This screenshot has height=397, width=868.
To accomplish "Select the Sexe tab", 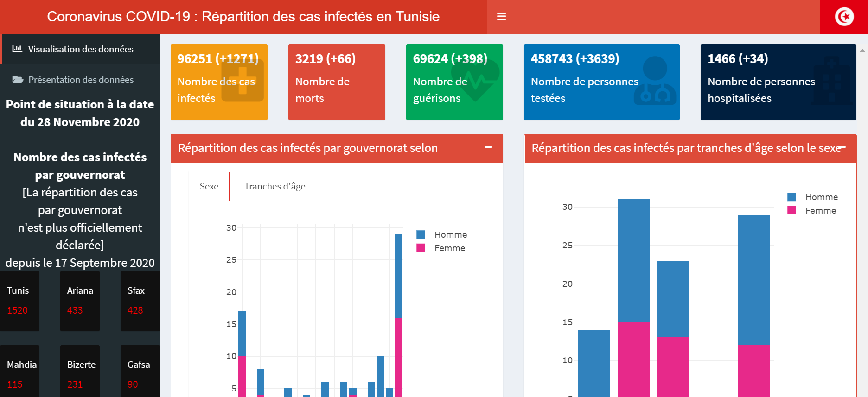I will tap(209, 186).
